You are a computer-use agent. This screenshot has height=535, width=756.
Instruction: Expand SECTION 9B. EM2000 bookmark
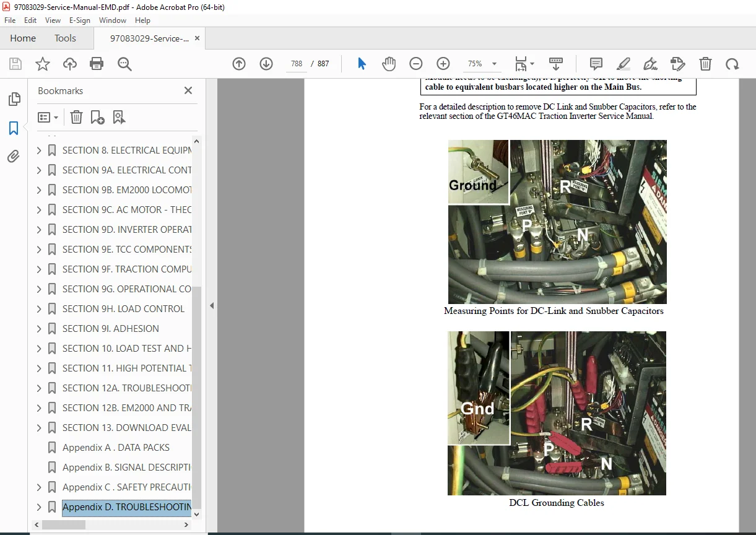point(39,190)
